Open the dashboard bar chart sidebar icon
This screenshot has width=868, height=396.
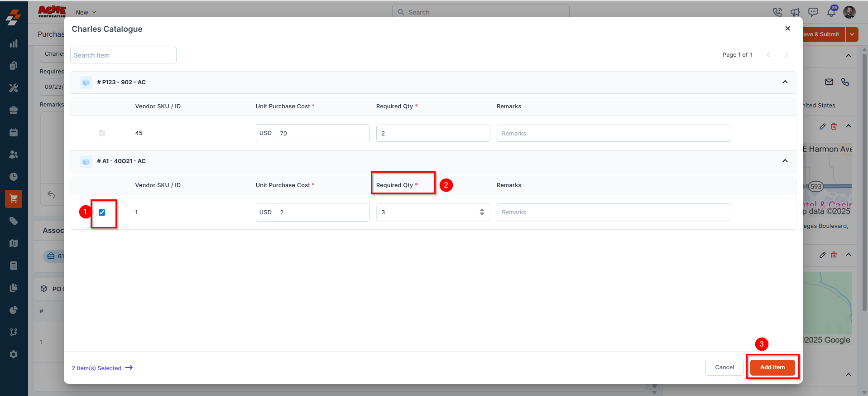(x=14, y=43)
